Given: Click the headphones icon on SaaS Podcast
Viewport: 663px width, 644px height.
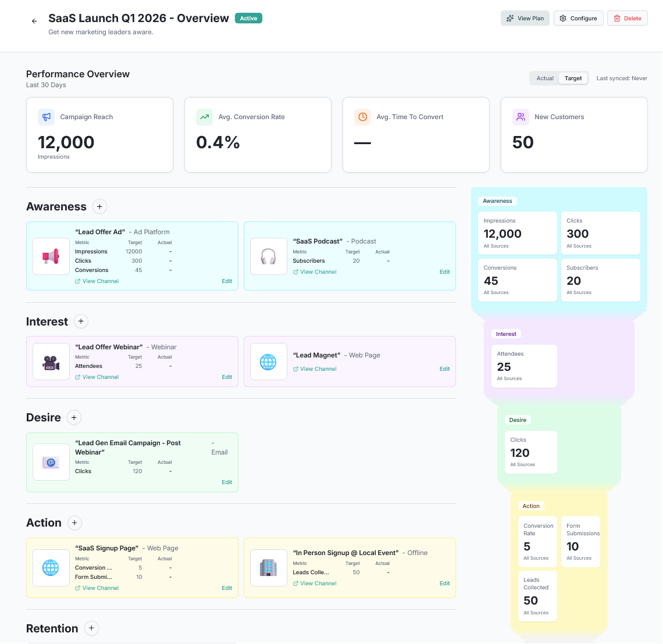Looking at the screenshot, I should click(x=268, y=256).
